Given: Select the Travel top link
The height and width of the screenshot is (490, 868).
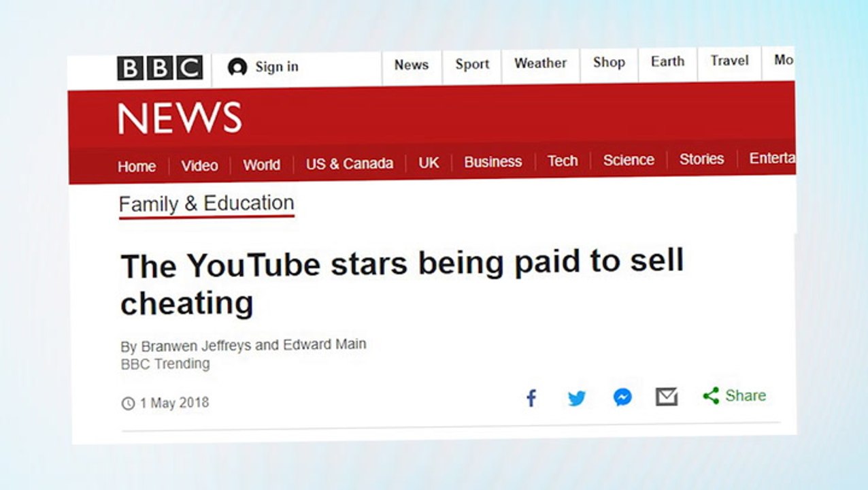Looking at the screenshot, I should (729, 61).
